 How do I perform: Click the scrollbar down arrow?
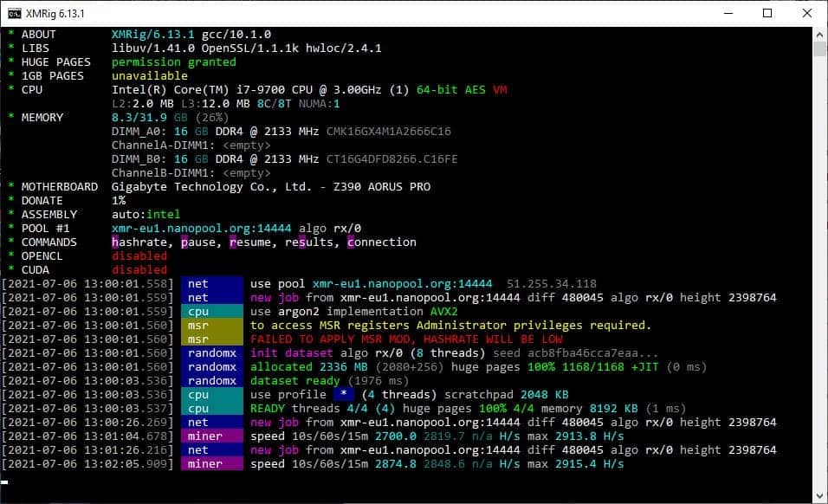coord(819,496)
